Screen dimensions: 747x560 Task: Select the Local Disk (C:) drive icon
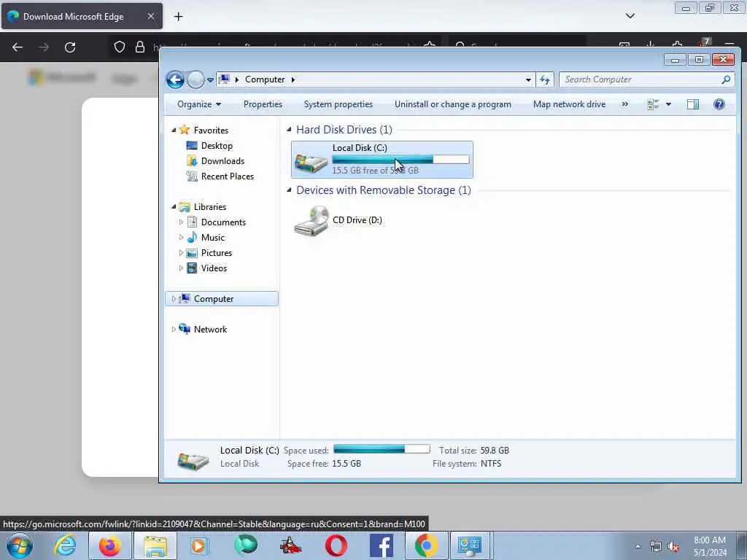pyautogui.click(x=311, y=162)
